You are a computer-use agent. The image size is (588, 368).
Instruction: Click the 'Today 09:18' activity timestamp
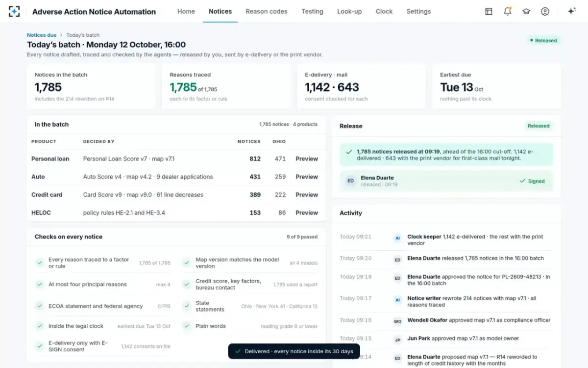pos(356,277)
